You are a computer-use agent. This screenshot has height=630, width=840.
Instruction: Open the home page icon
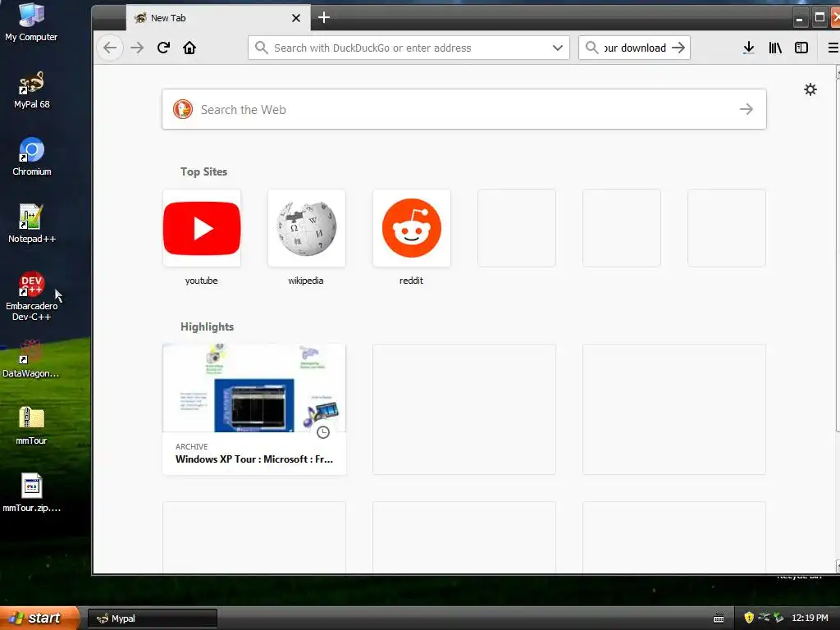click(189, 48)
